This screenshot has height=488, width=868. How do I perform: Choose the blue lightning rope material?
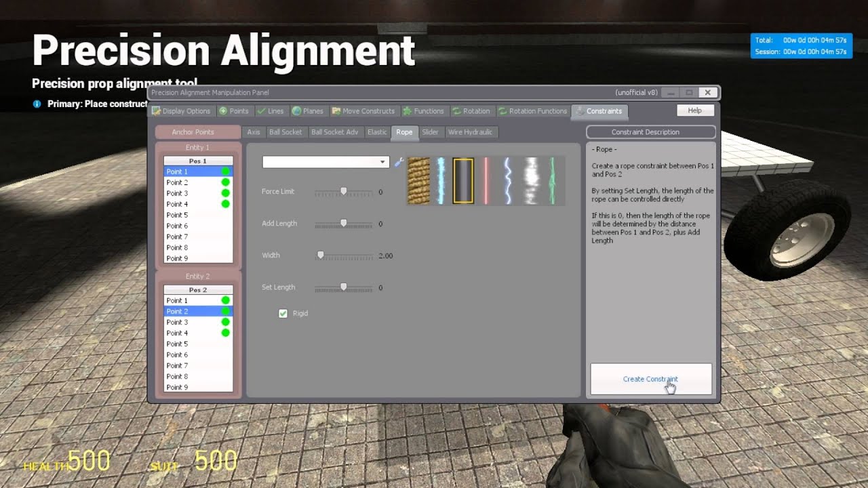click(x=508, y=181)
